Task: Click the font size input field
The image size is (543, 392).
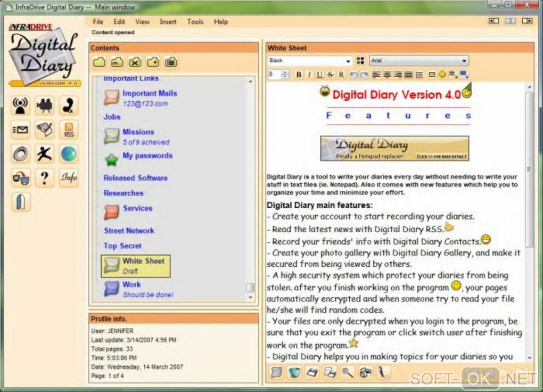Action: pos(275,75)
